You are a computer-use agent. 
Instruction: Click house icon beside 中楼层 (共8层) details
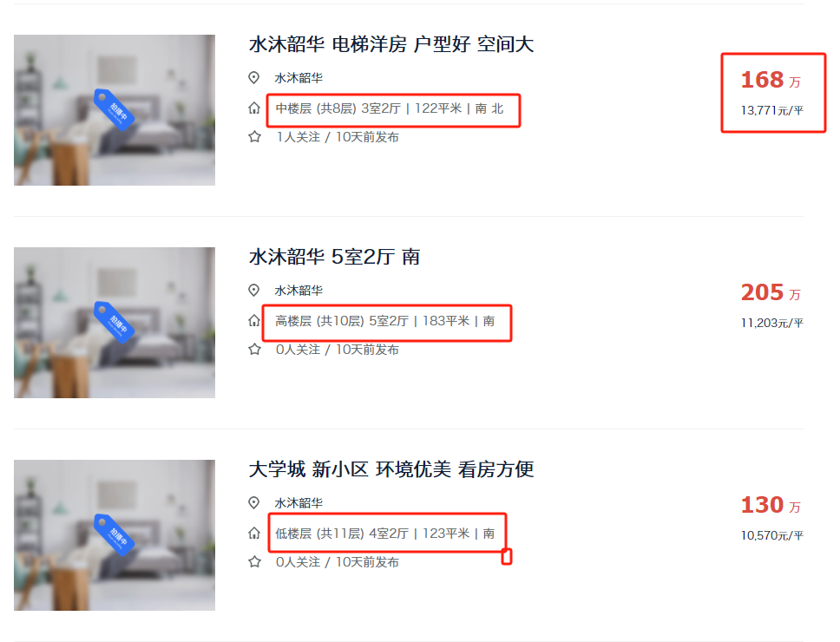(254, 108)
